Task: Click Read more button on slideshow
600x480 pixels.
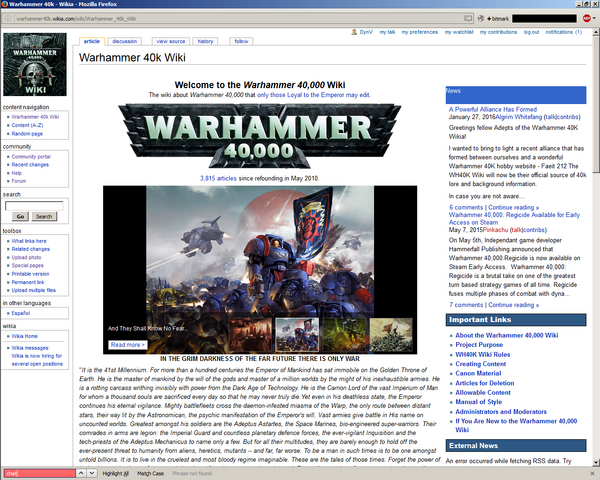Action: (128, 345)
